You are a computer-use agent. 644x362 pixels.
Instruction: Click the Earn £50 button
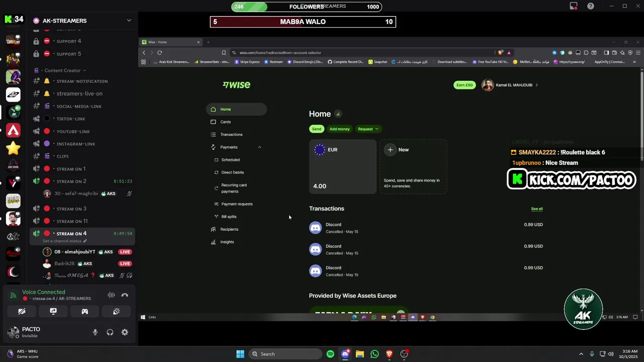(x=464, y=85)
